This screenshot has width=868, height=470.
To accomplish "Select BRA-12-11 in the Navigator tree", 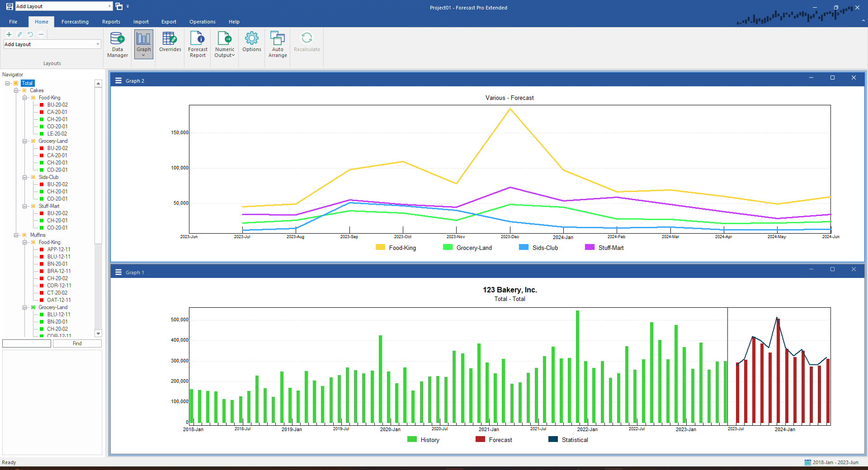I will tap(59, 271).
